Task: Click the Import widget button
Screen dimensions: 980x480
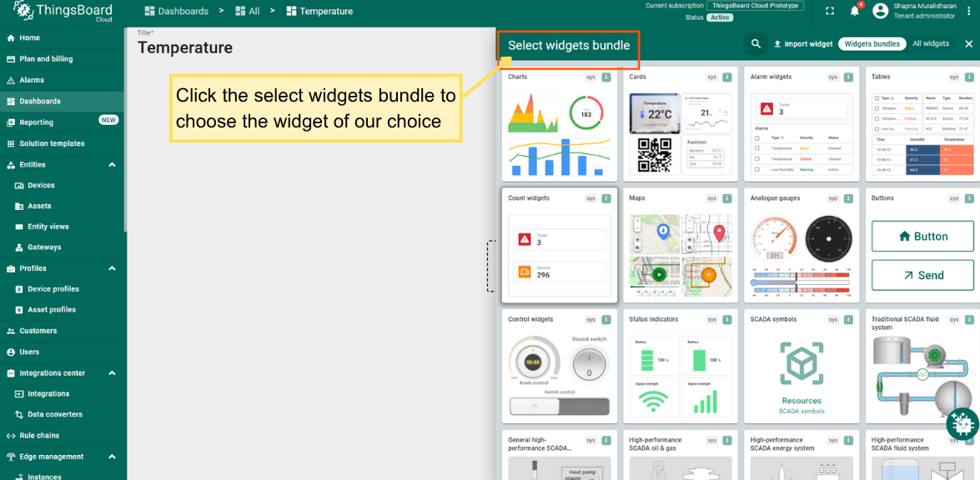Action: click(803, 44)
